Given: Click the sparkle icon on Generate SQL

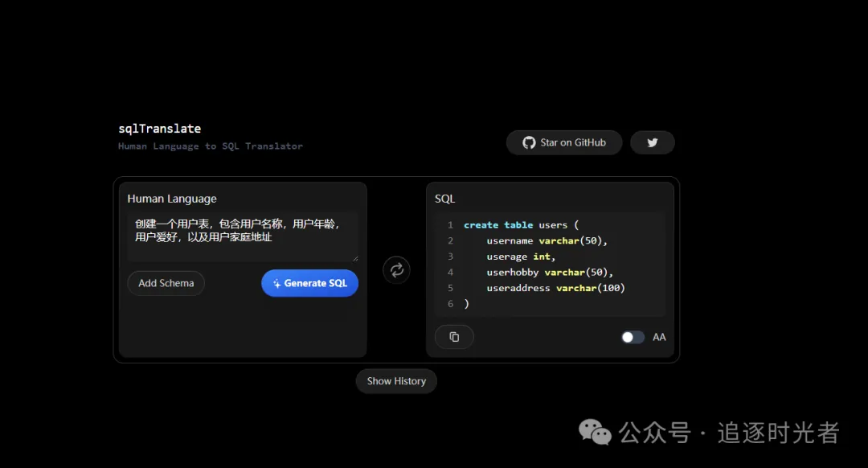Looking at the screenshot, I should pyautogui.click(x=276, y=284).
